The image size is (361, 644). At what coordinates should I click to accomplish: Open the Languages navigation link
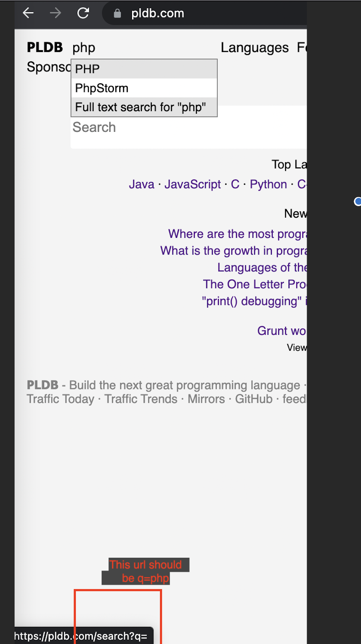(x=255, y=48)
